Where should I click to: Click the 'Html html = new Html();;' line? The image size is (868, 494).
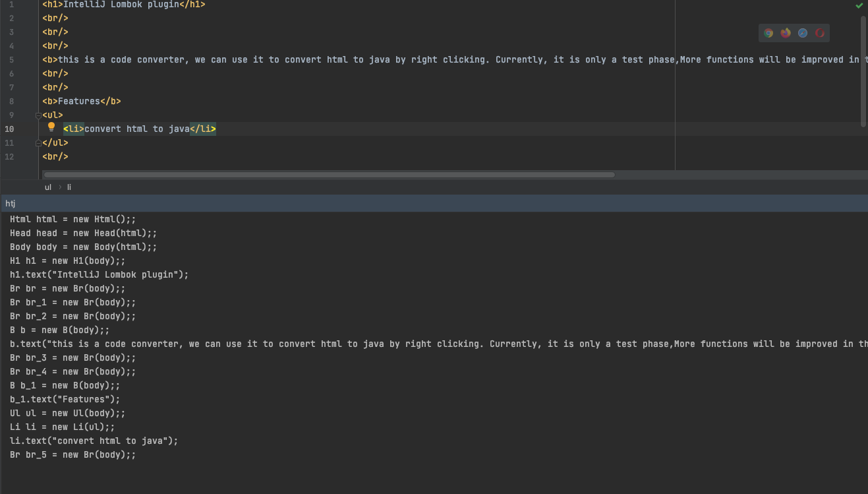pos(73,220)
